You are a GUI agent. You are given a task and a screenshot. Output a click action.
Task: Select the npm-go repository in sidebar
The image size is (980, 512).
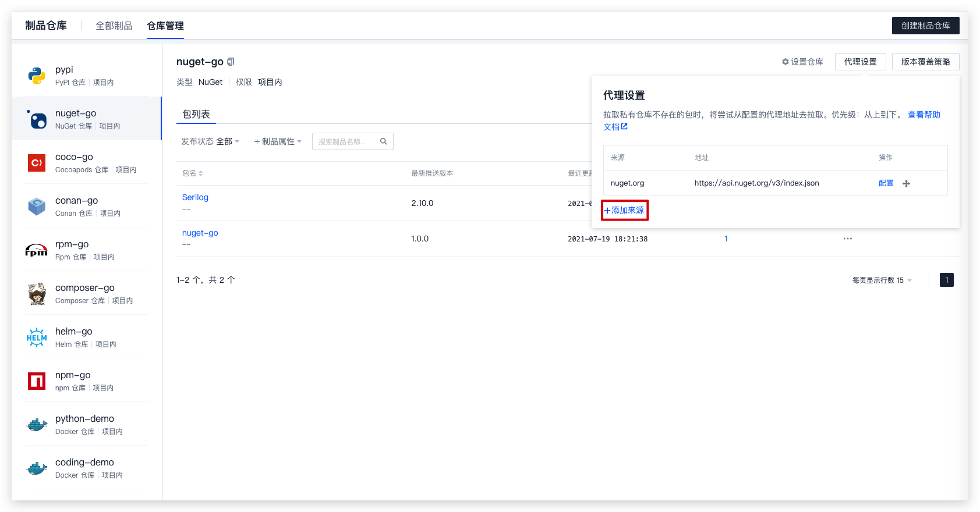86,381
